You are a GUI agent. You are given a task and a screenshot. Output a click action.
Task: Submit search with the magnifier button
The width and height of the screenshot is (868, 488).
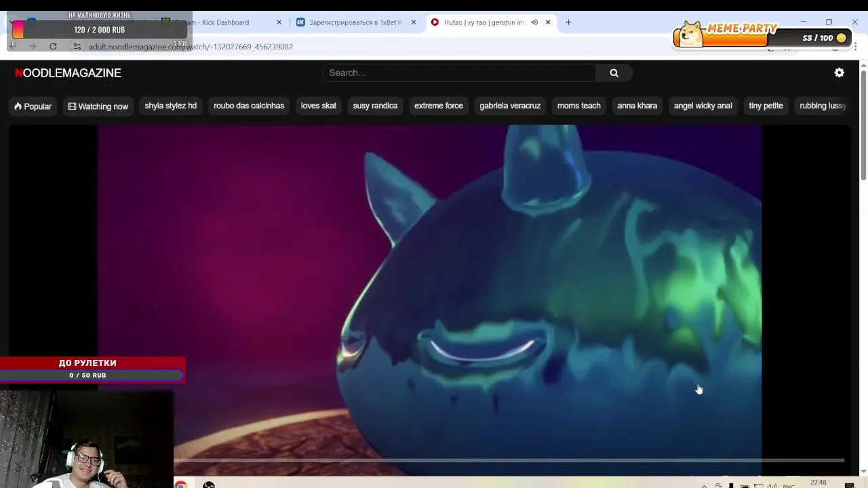614,73
